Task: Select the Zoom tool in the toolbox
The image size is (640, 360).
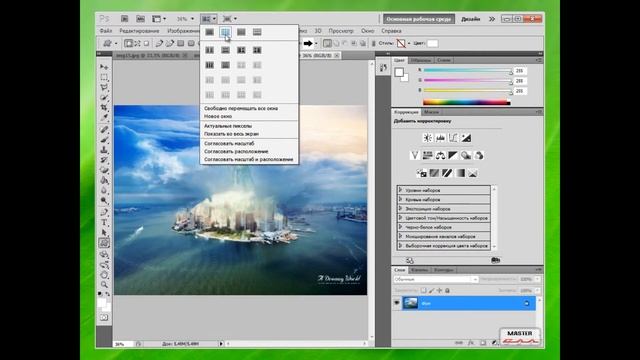Action: pos(104,284)
